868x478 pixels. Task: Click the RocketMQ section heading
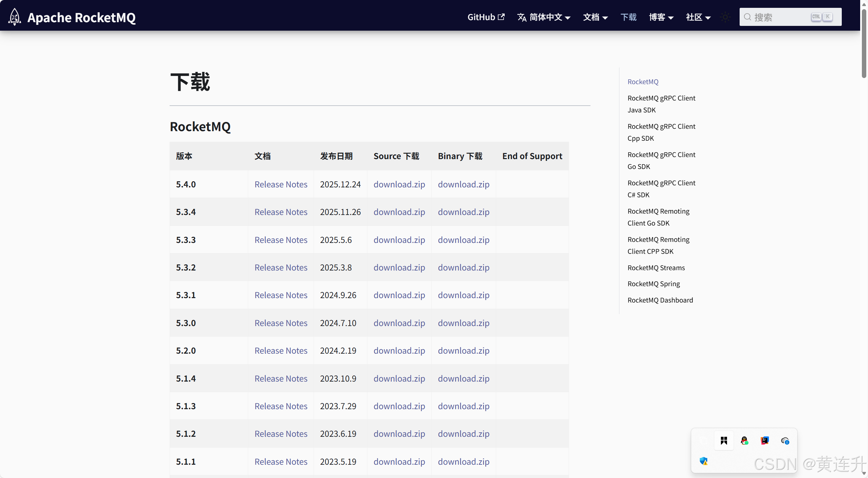coord(200,127)
